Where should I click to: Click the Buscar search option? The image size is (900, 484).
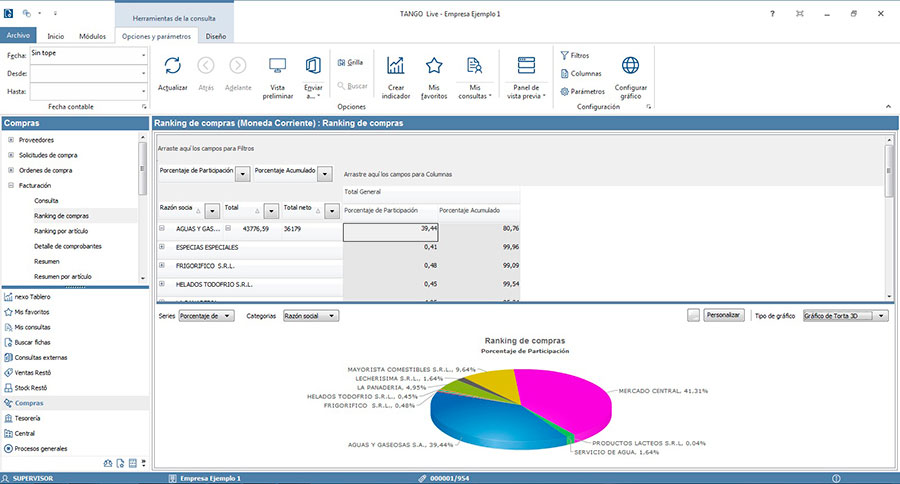352,86
